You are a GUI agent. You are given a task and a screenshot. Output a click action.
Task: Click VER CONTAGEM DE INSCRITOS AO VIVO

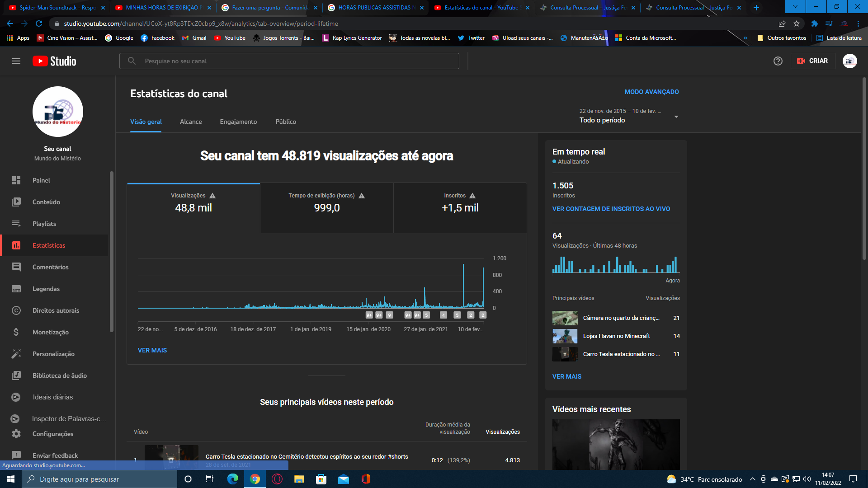(611, 209)
